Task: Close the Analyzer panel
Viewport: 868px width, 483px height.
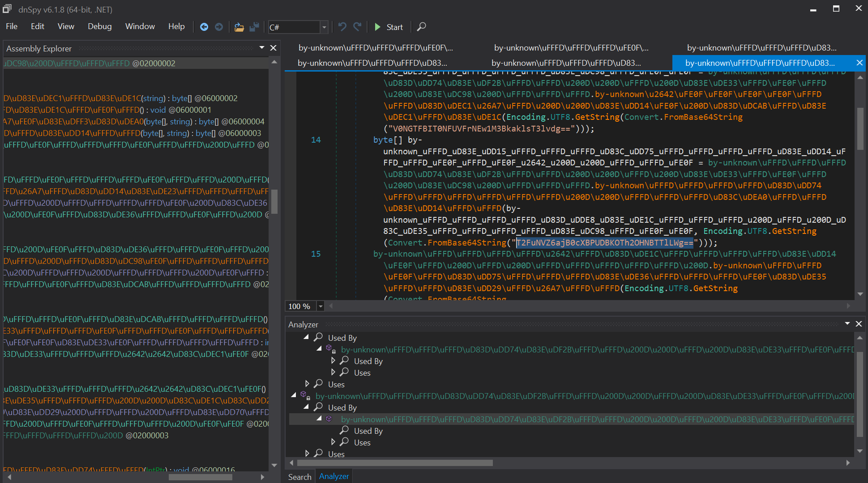Action: [x=859, y=324]
